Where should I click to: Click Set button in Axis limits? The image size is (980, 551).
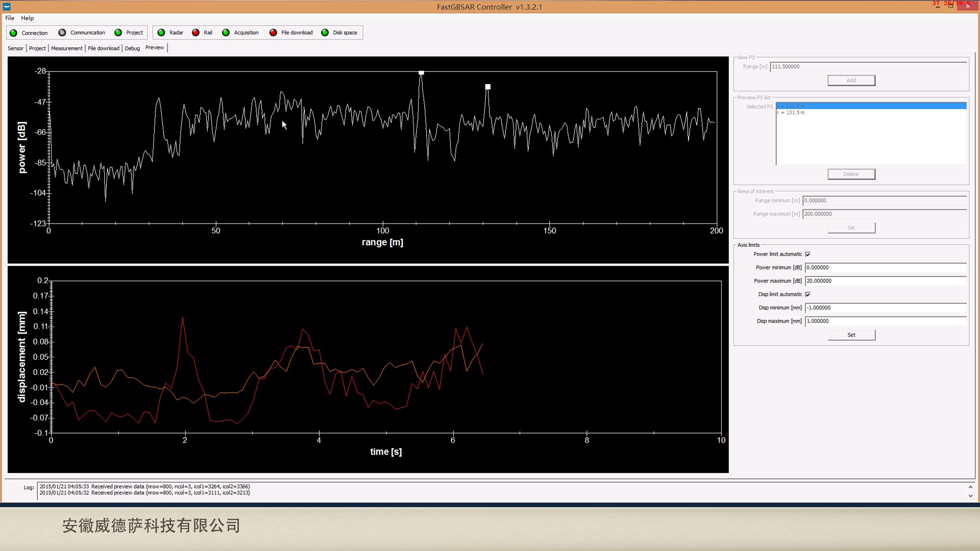click(851, 335)
